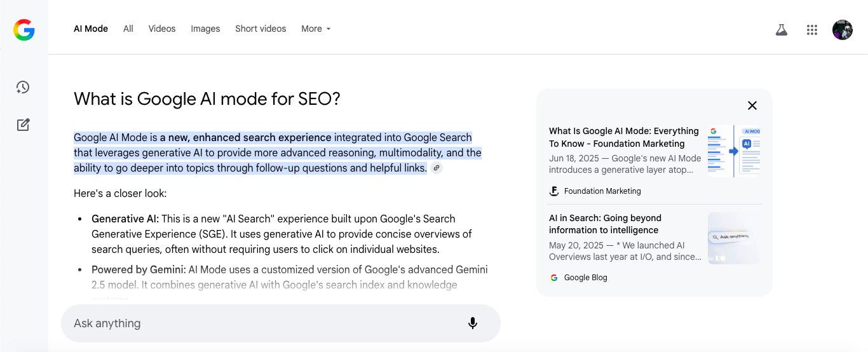Screen dimensions: 868x352
Task: Open Search Labs flask icon
Action: 782,29
